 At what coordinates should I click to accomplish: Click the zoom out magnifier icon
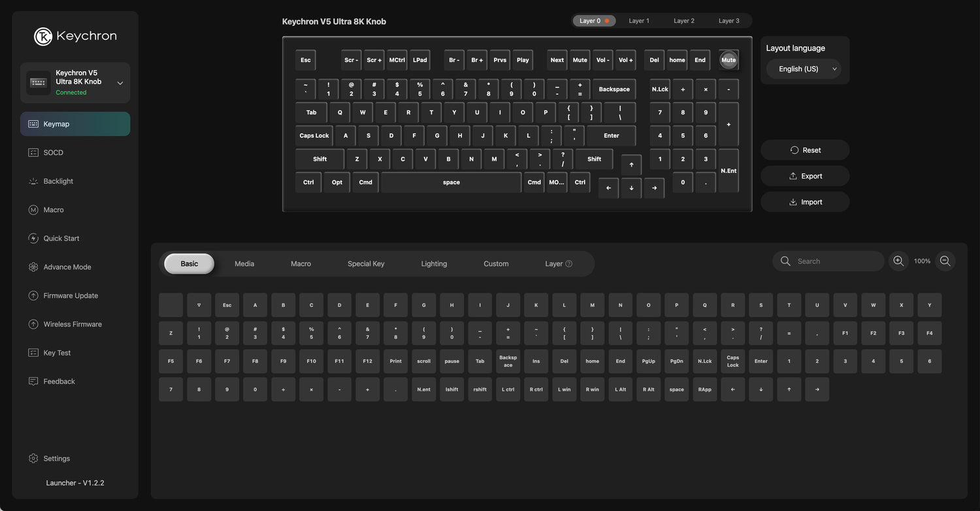945,261
